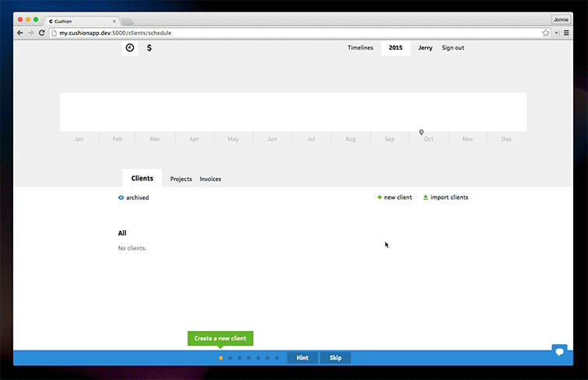Image resolution: width=588 pixels, height=380 pixels.
Task: Click Sign out
Action: click(453, 47)
